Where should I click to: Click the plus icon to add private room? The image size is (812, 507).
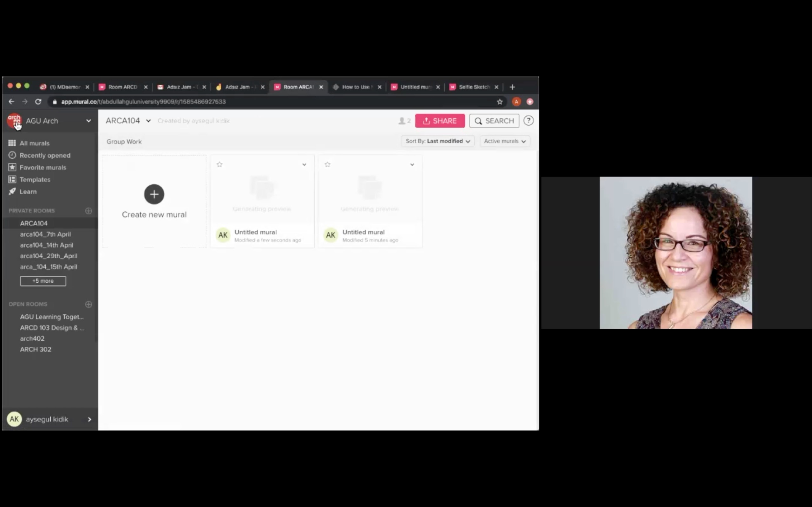point(89,211)
